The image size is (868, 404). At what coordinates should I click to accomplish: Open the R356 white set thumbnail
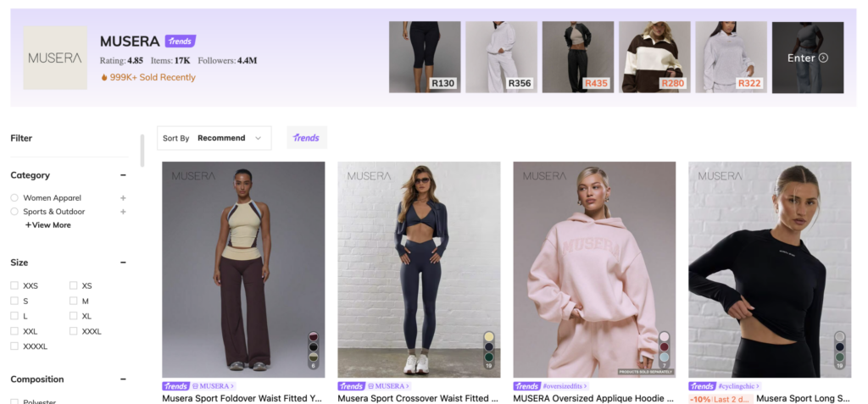(501, 57)
